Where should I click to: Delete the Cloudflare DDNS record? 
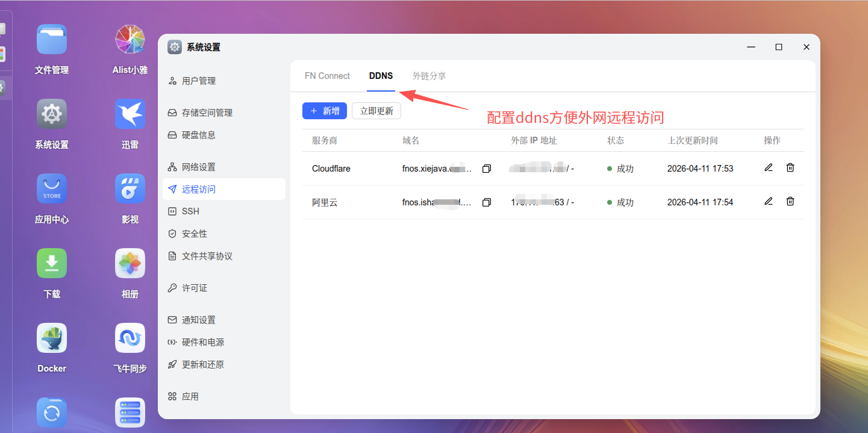(790, 168)
